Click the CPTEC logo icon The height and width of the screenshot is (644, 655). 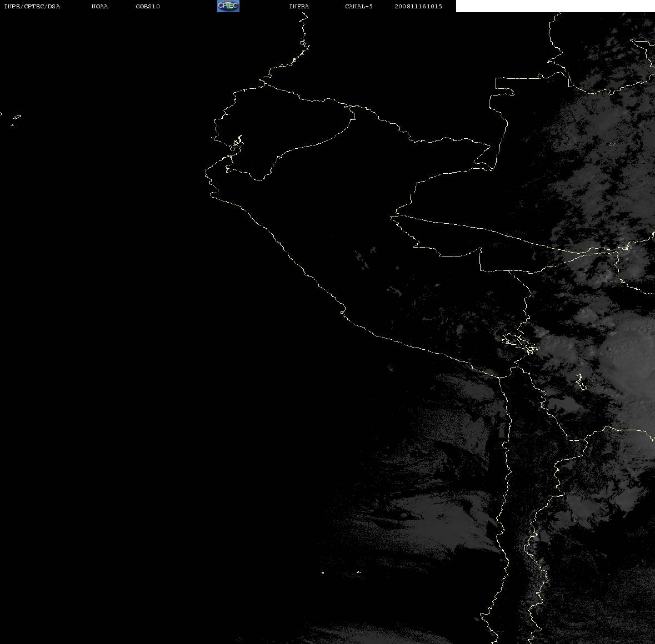coord(228,6)
